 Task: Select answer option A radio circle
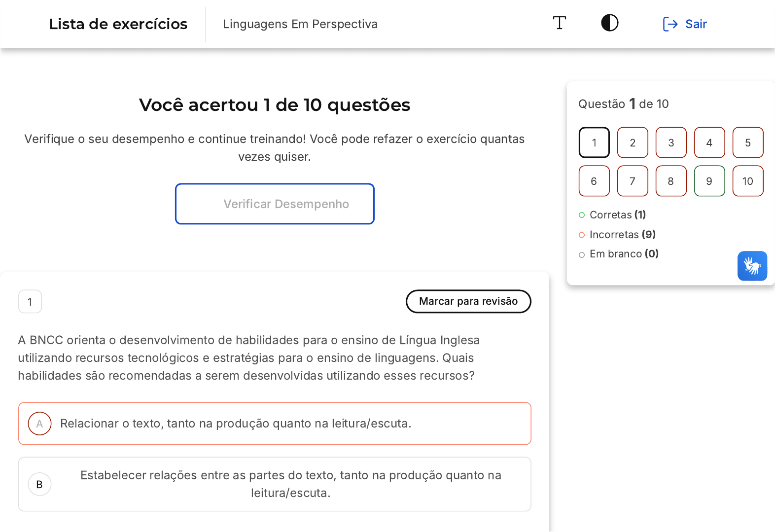(x=40, y=424)
